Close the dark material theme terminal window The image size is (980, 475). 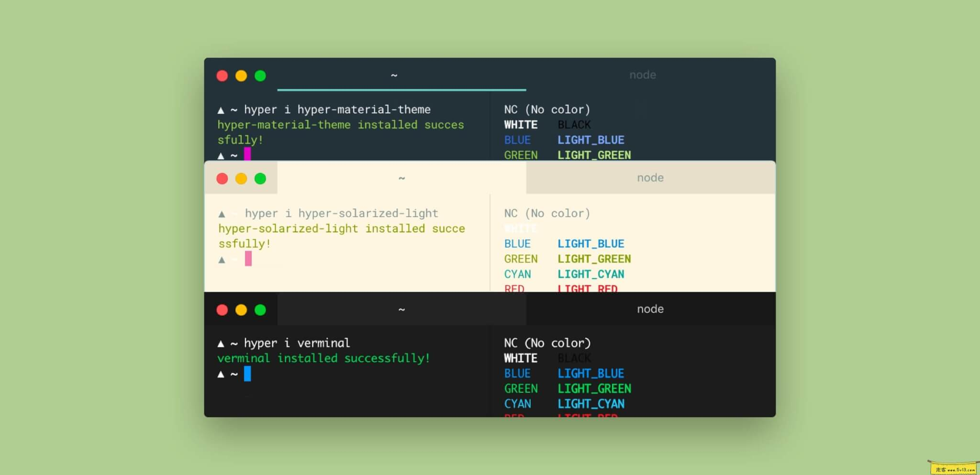click(x=222, y=76)
